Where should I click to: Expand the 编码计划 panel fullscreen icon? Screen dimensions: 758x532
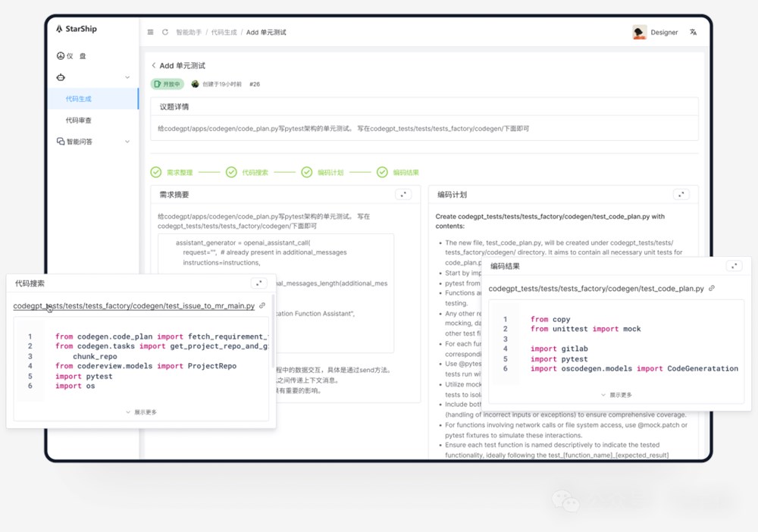coord(681,194)
